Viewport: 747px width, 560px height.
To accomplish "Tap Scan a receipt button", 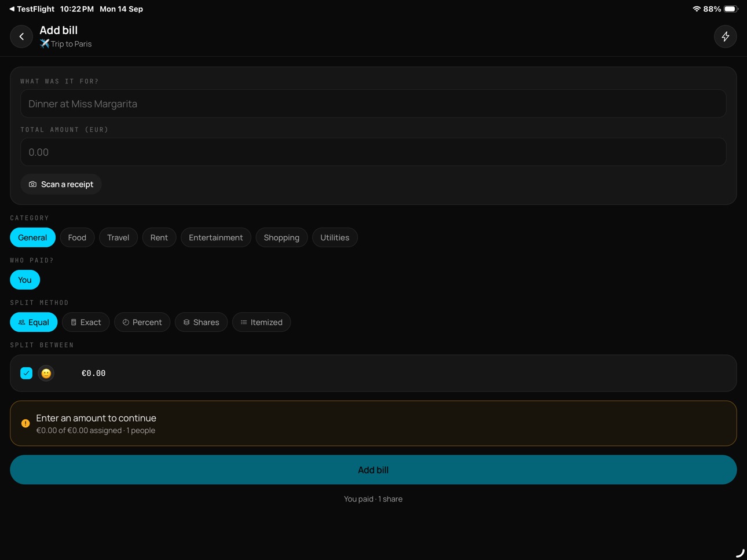I will (x=61, y=184).
